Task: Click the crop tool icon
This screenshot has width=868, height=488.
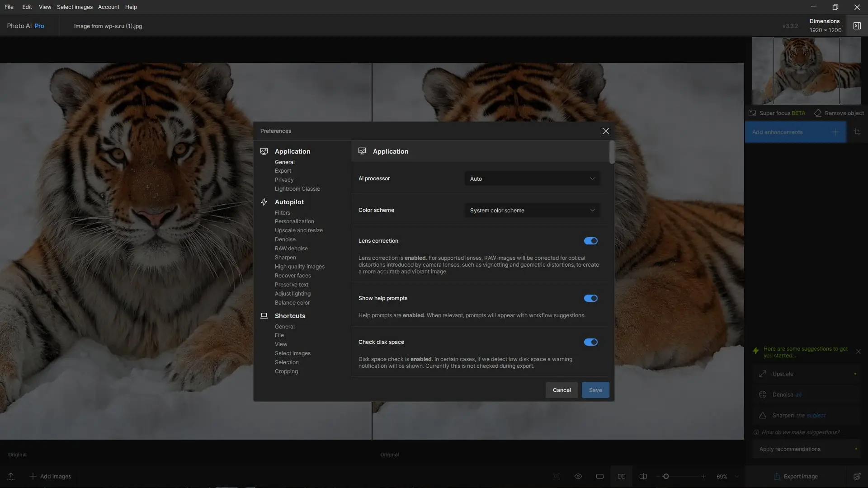Action: (857, 132)
